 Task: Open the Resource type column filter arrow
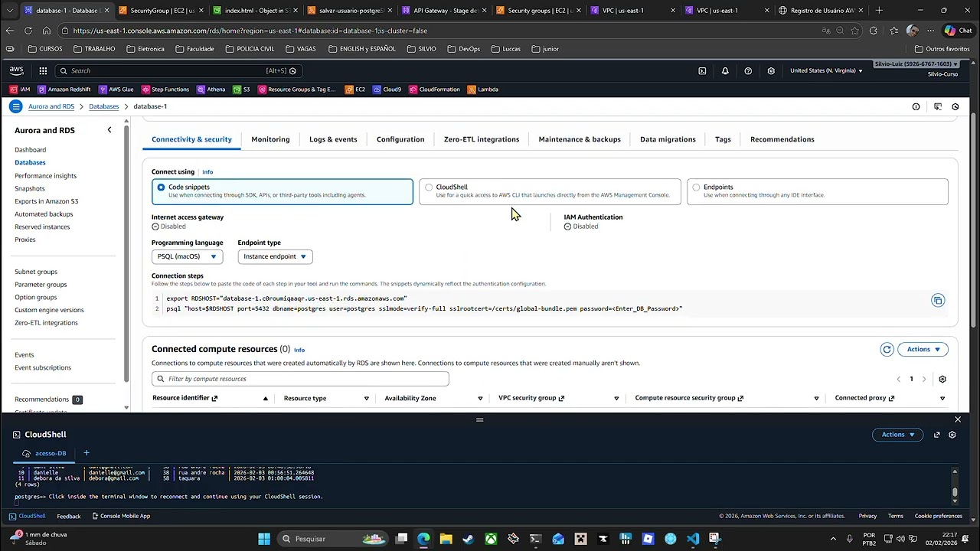[x=366, y=399]
